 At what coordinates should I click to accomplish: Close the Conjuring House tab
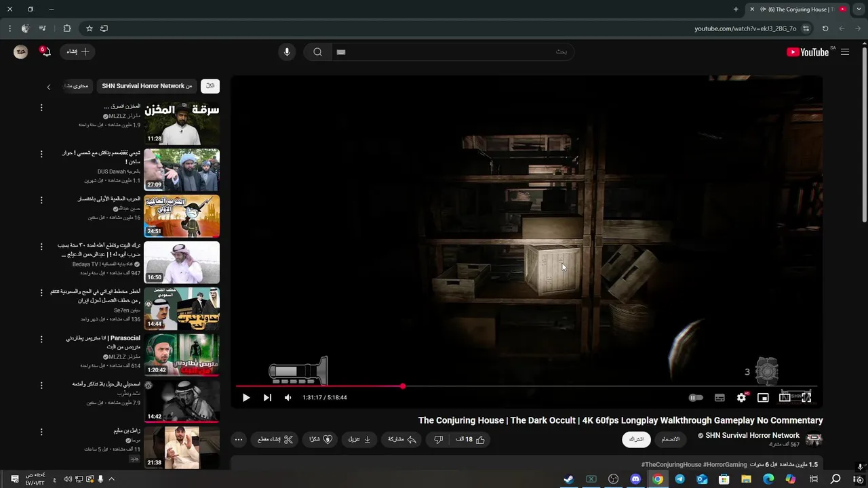point(751,9)
